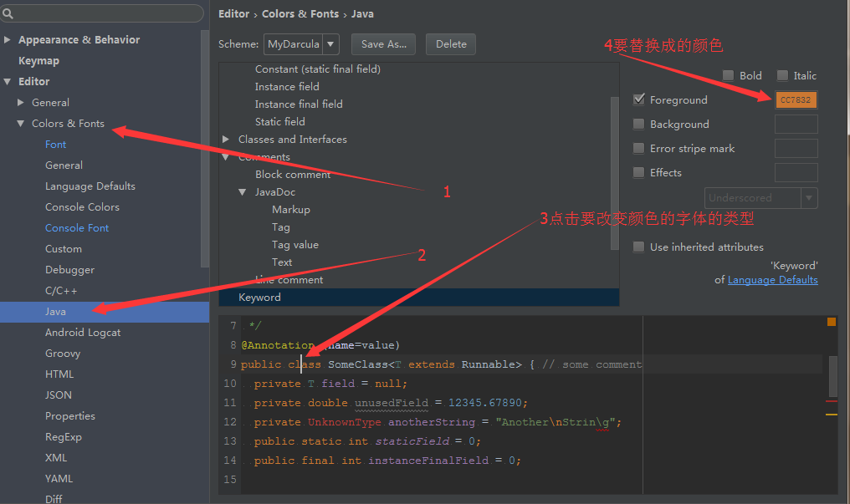Select the Tag value row
Image resolution: width=850 pixels, height=504 pixels.
tap(294, 245)
